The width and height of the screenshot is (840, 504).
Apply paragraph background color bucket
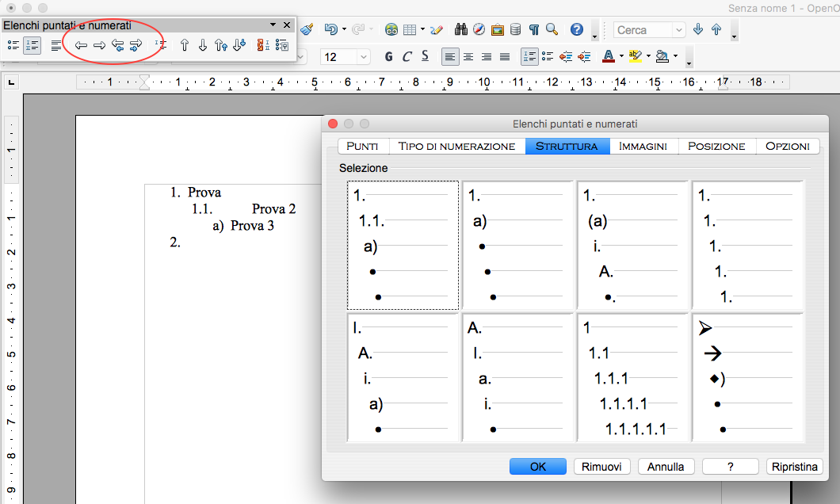(x=662, y=56)
